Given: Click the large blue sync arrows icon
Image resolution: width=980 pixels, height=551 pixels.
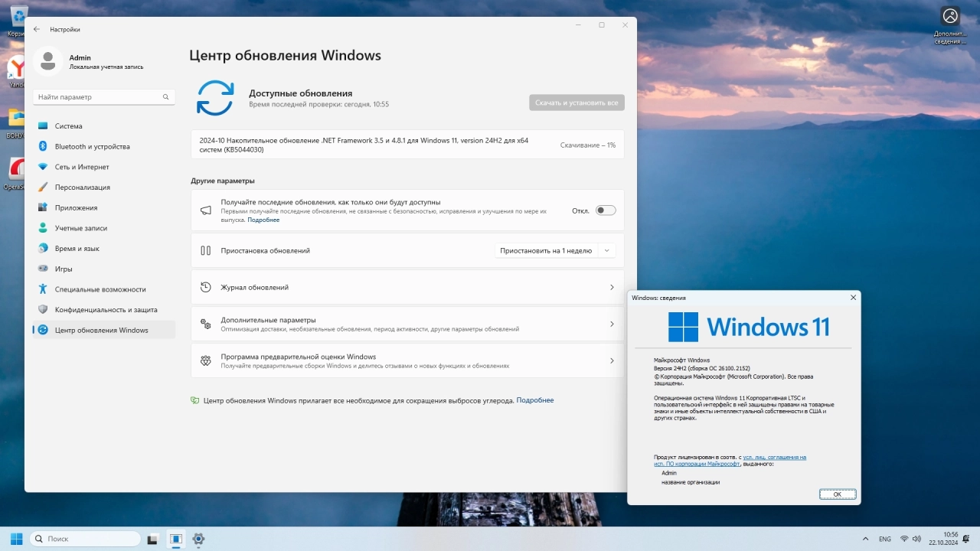Looking at the screenshot, I should (x=215, y=98).
